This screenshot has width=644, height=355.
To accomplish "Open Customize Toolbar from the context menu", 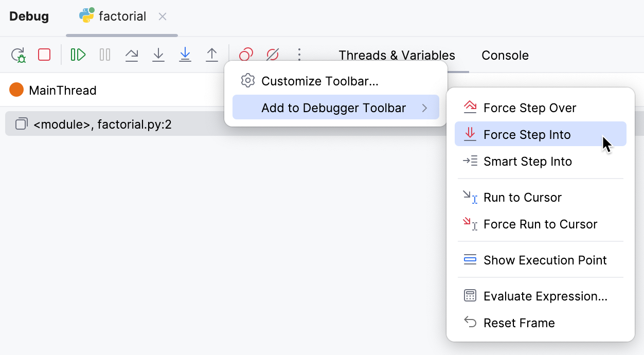I will point(319,81).
